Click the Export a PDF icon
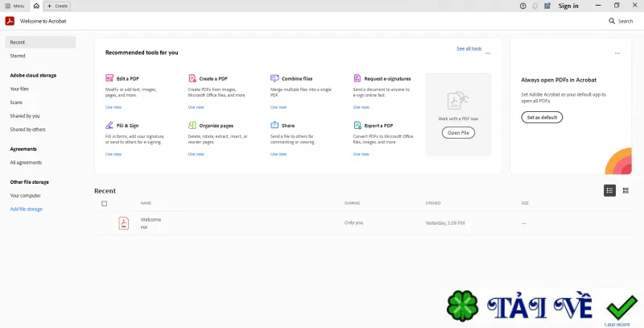644x328 pixels. 357,125
